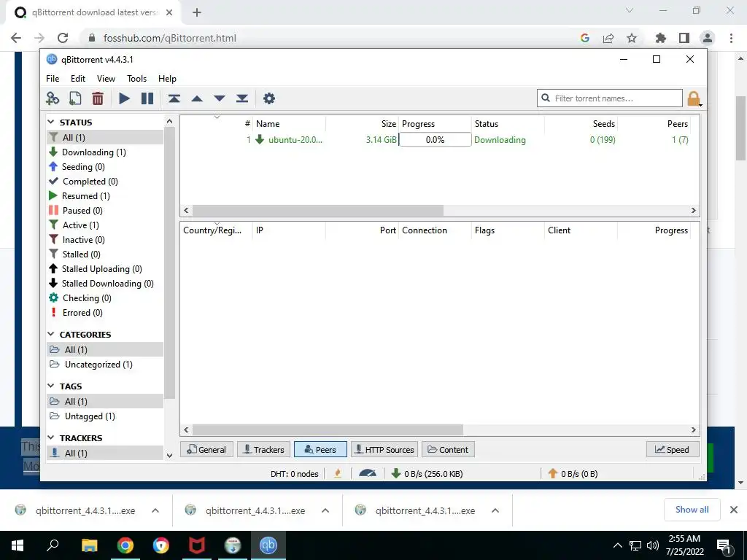Click the torrent list horizontal scrollbar

click(x=318, y=211)
